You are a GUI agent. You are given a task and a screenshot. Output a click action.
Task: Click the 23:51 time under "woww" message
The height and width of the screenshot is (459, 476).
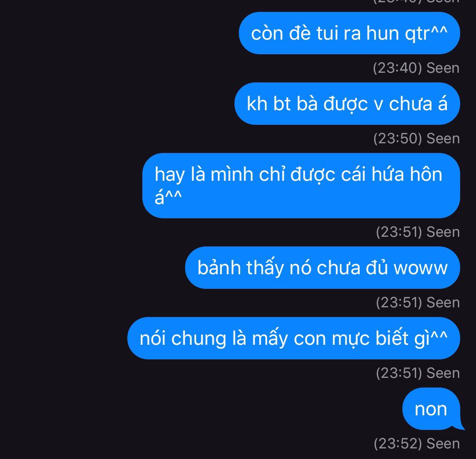coord(399,302)
